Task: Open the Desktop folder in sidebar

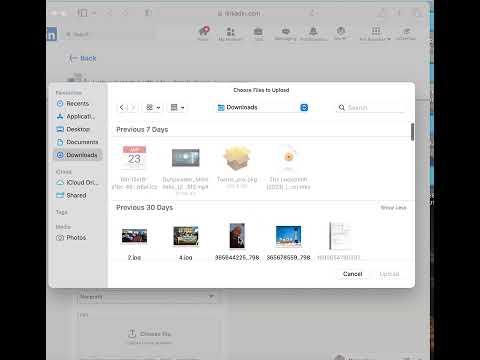Action: (x=73, y=129)
